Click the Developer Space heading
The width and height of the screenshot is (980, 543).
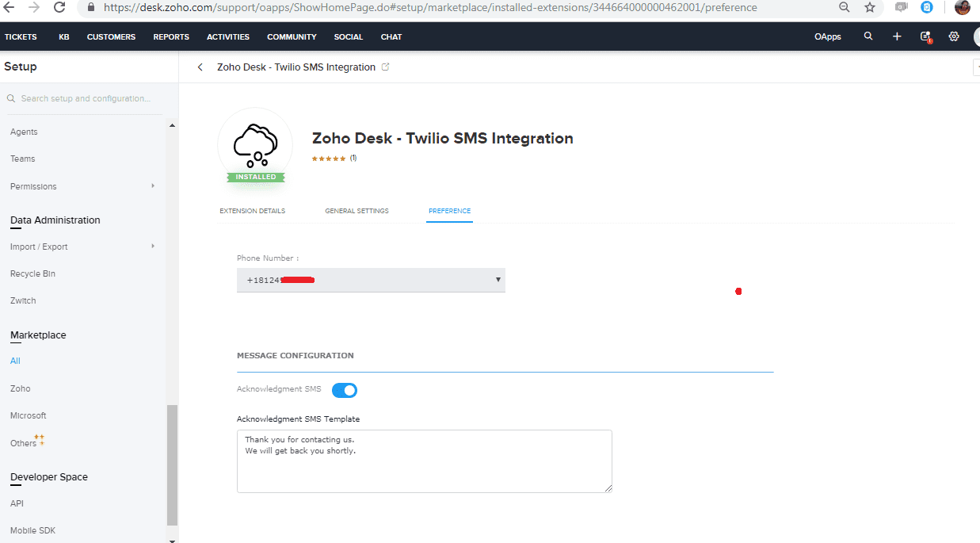[49, 477]
